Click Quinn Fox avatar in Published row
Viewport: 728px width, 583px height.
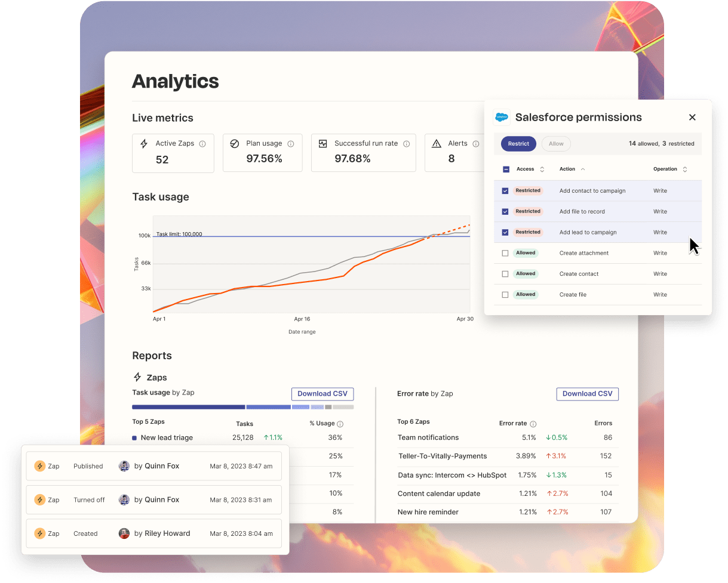click(x=124, y=466)
